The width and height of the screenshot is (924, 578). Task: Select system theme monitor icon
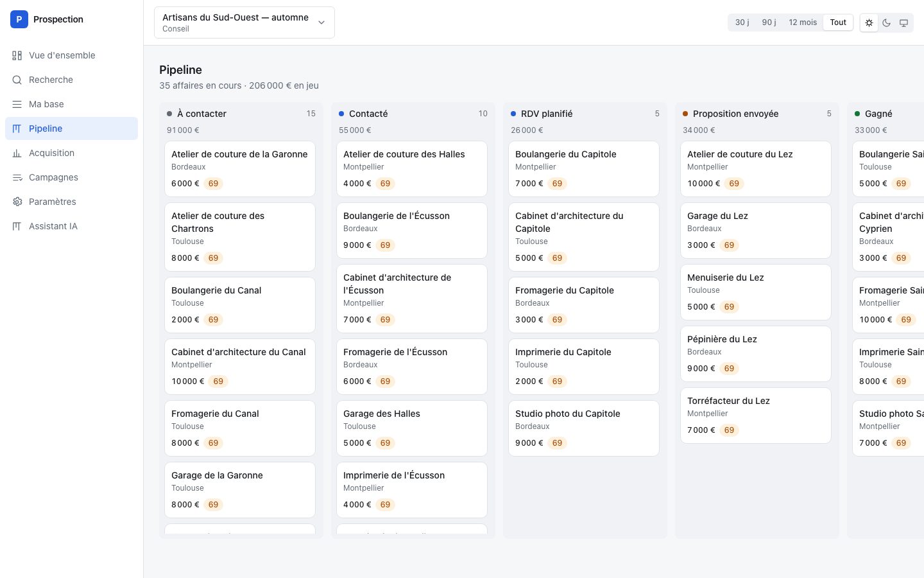point(903,22)
